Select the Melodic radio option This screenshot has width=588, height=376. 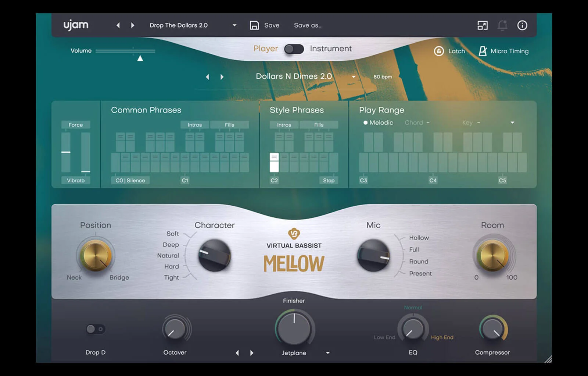pos(365,123)
